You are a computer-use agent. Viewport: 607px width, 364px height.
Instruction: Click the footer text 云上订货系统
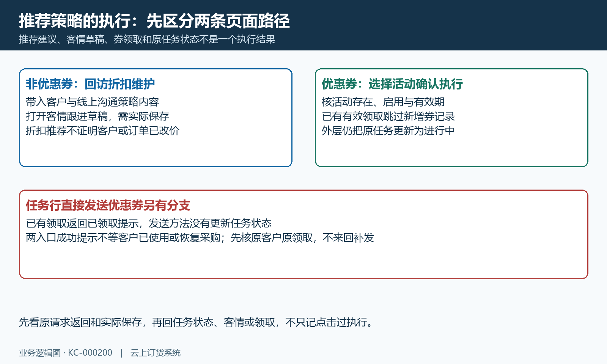point(156,353)
